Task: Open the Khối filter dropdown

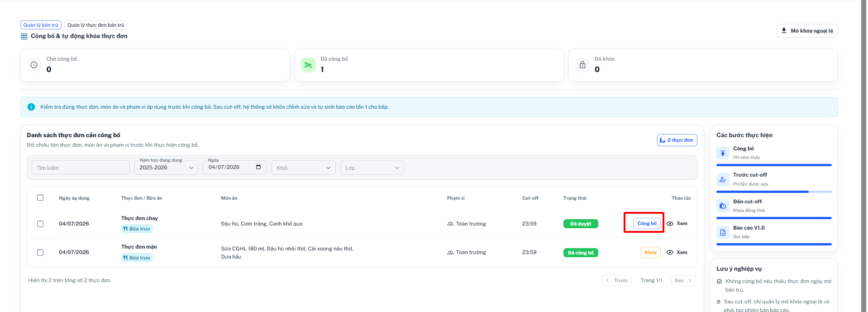Action: point(304,168)
